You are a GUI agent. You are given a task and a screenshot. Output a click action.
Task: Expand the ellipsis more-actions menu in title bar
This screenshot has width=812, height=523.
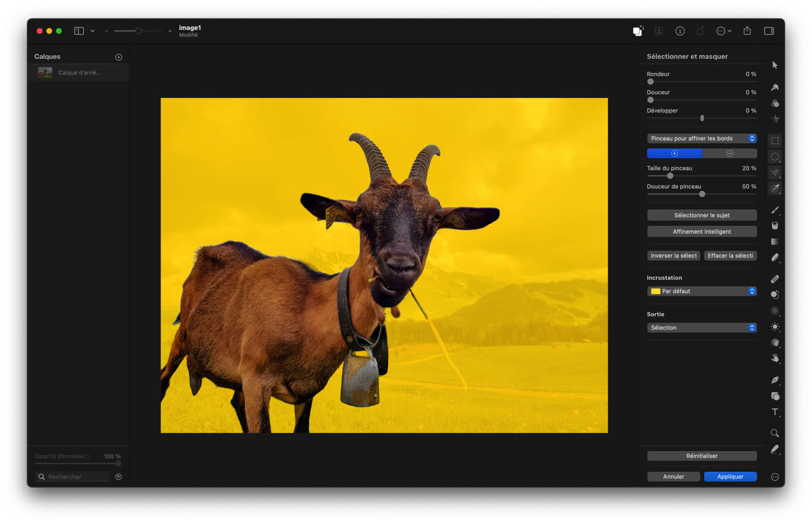[x=723, y=31]
